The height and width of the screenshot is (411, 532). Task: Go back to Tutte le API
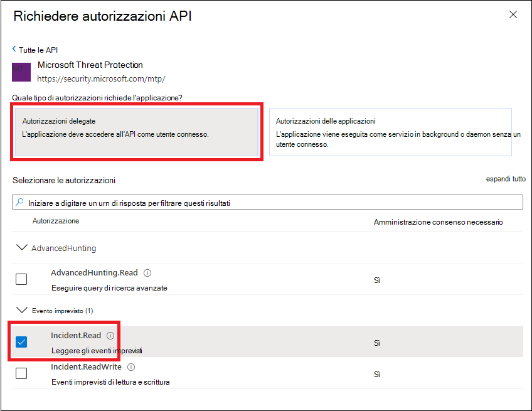38,50
